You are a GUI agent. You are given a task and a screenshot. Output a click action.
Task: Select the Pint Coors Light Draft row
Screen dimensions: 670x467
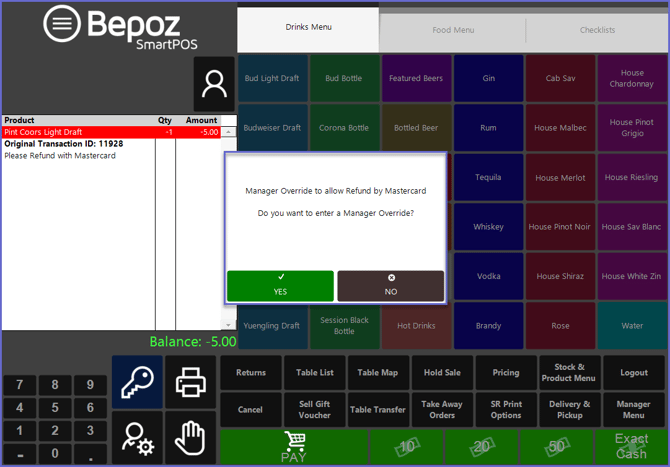click(x=110, y=132)
